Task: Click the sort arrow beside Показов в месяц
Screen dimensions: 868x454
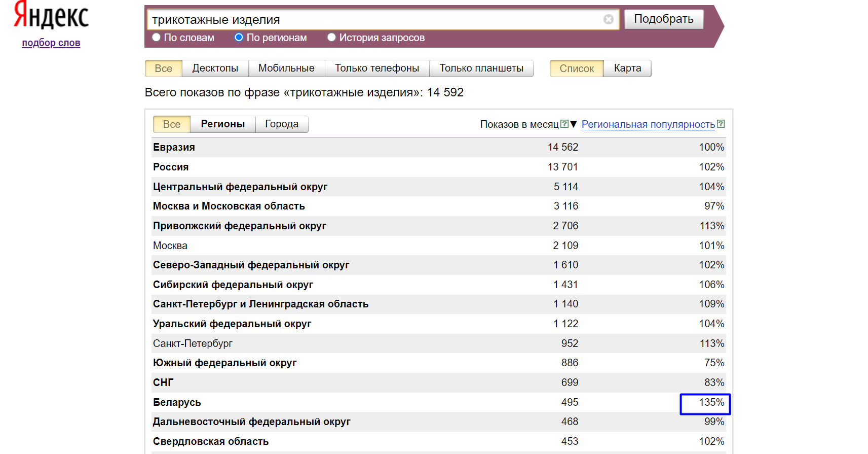Action: 574,124
